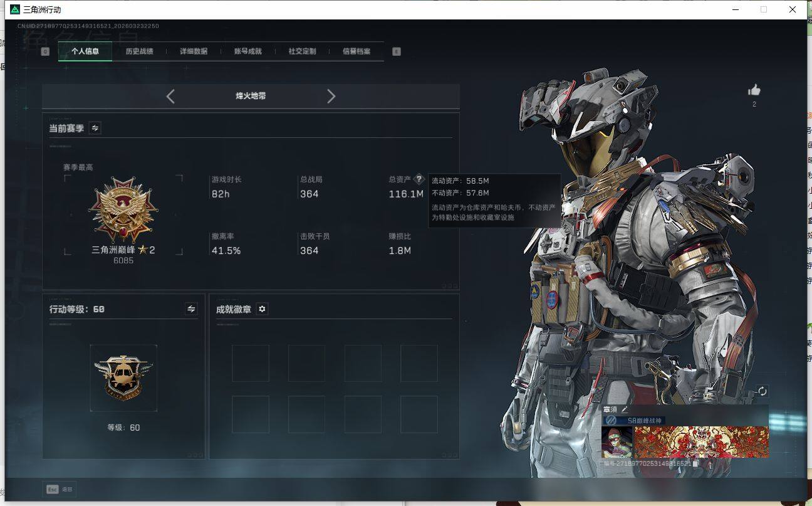Click the Q key hint left of the tabs

tap(45, 51)
